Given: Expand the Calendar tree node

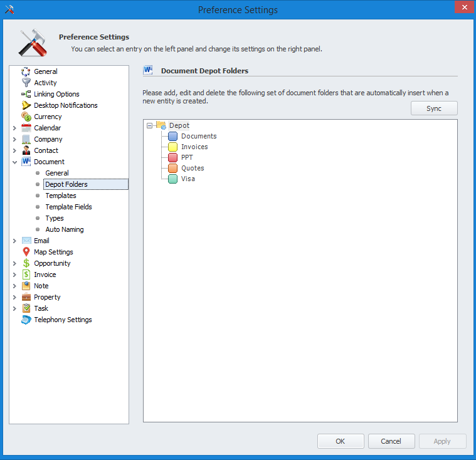Looking at the screenshot, I should [x=14, y=128].
